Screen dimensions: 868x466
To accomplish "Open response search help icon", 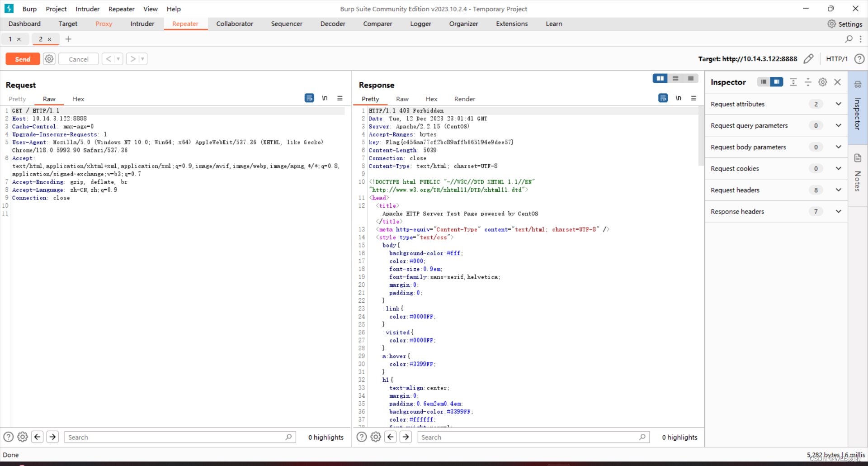I will pos(362,437).
